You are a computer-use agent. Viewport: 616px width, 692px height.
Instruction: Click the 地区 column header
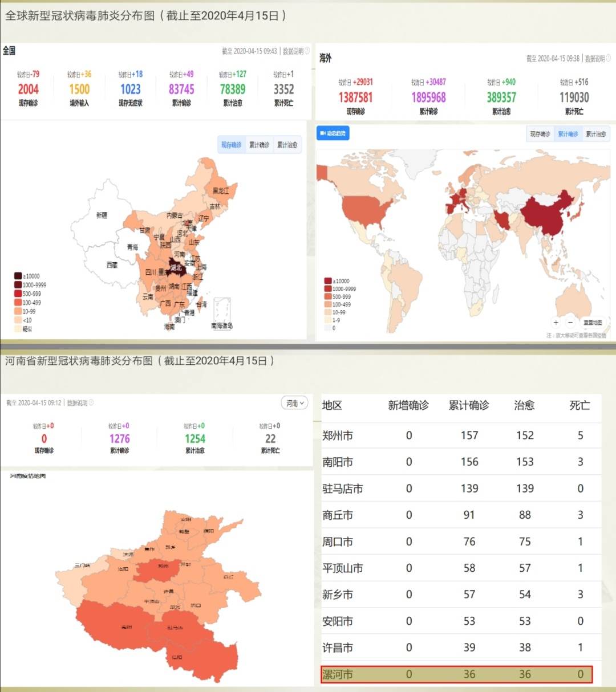[x=332, y=405]
